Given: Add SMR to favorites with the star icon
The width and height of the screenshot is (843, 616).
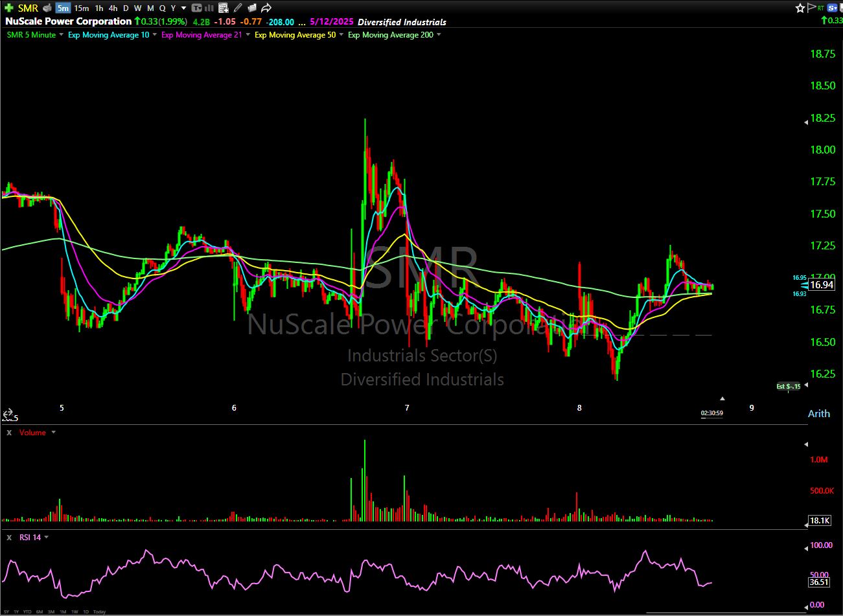Looking at the screenshot, I should point(800,8).
